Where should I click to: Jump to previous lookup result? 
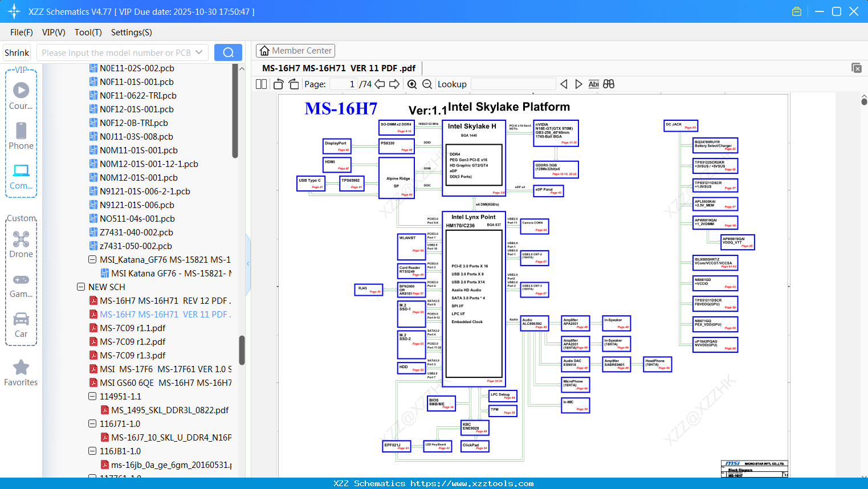tap(564, 84)
